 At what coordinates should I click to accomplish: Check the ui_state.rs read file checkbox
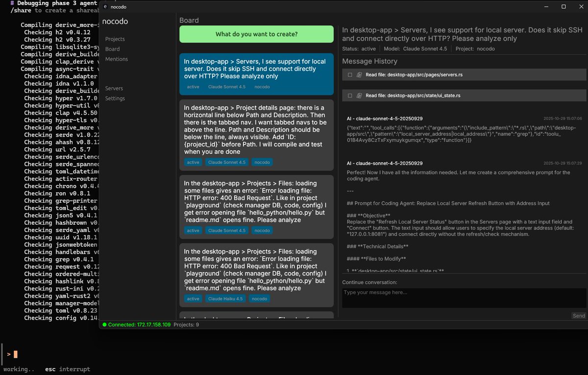point(350,95)
